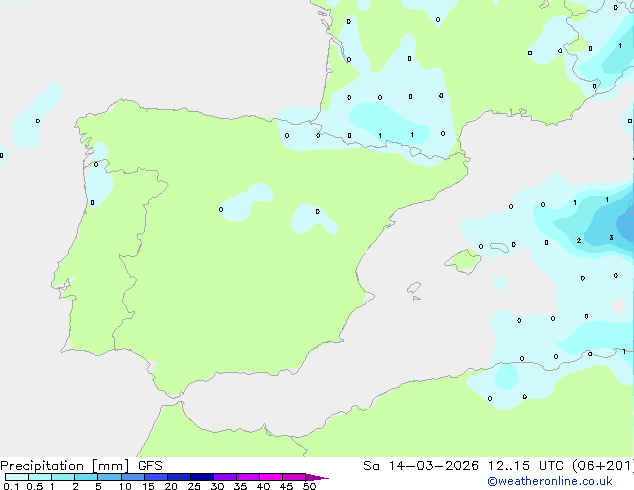Click the map value '2' east of Balearics

coord(579,241)
